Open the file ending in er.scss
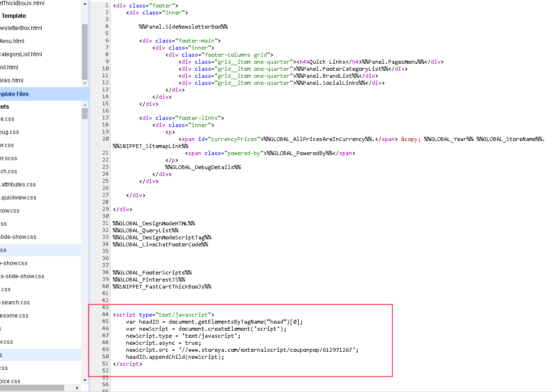The height and width of the screenshot is (392, 553). tap(9, 158)
